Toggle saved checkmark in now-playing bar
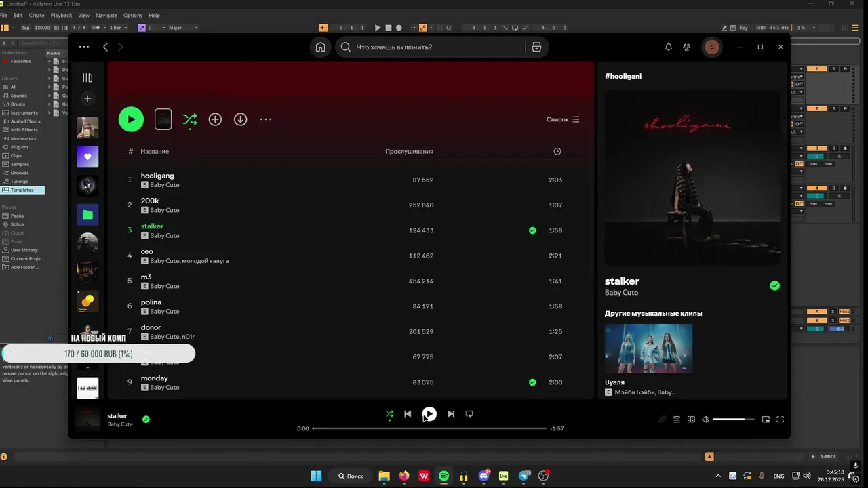This screenshot has width=868, height=488. [x=146, y=419]
